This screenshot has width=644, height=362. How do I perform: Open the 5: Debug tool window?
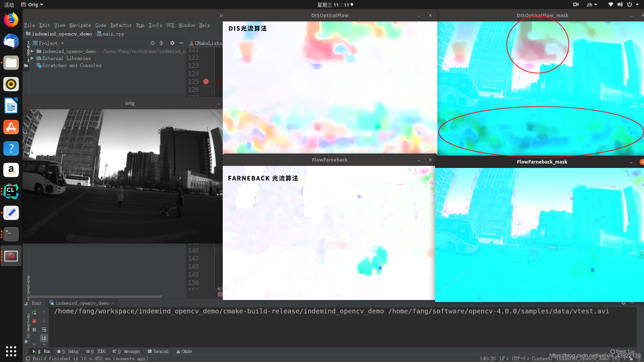pyautogui.click(x=68, y=351)
